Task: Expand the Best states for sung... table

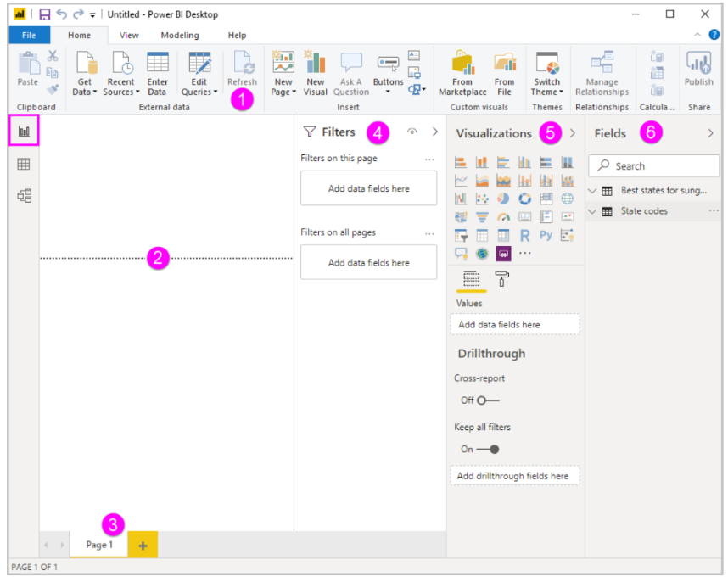Action: click(x=592, y=191)
